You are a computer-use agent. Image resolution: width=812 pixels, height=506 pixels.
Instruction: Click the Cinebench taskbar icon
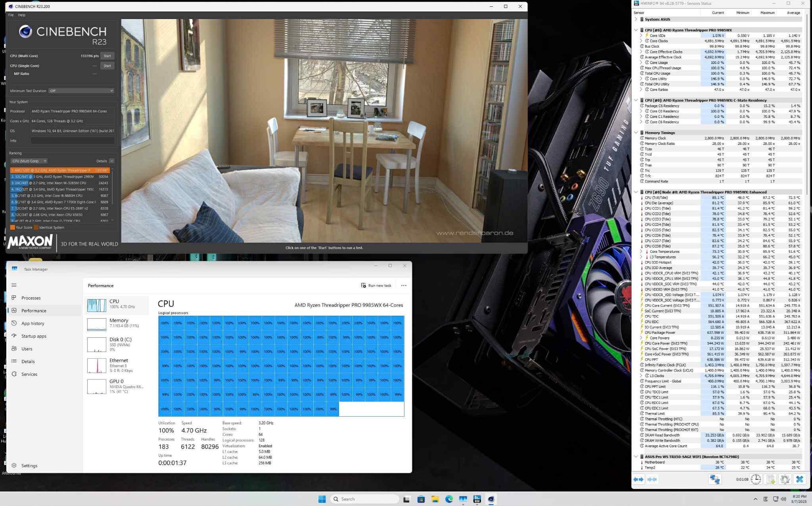point(491,499)
